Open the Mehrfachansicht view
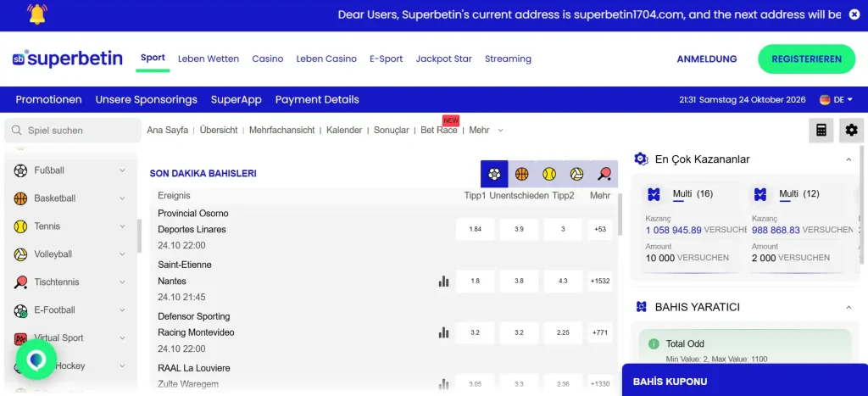 click(x=281, y=130)
